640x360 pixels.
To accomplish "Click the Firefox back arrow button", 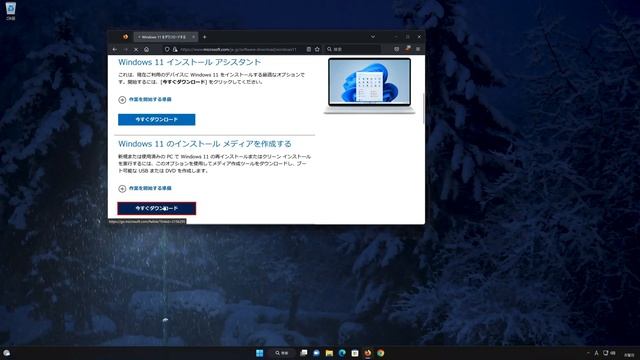I will pos(115,49).
